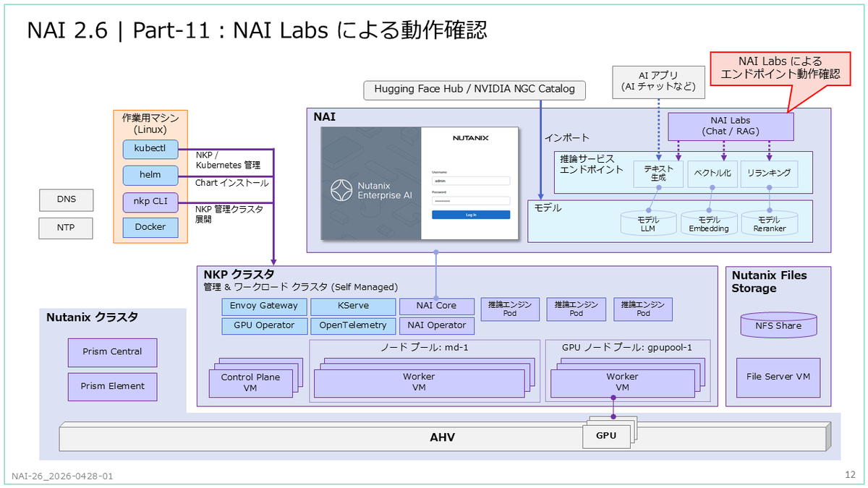The image size is (868, 488).
Task: Click the Worker VM box in gpupool-1
Action: 622,383
